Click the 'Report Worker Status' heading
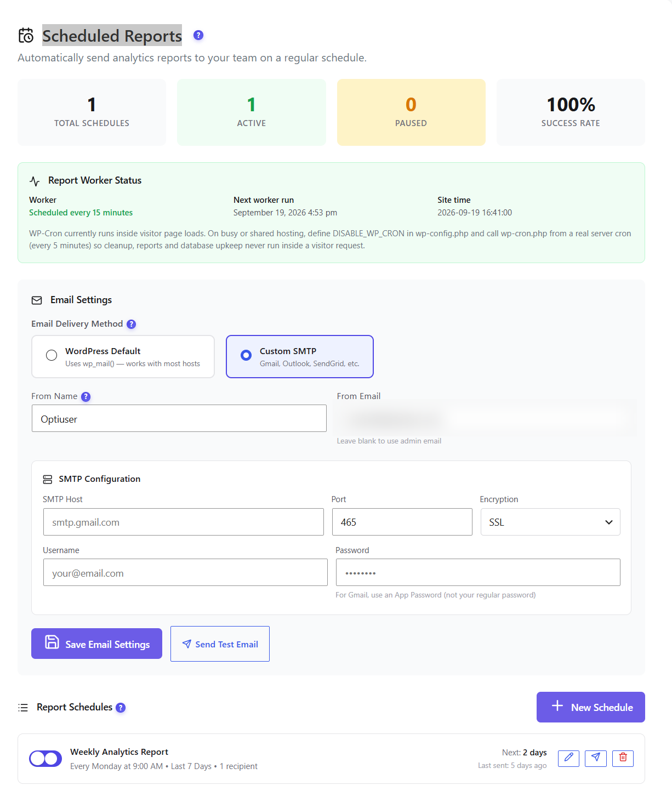 coord(95,180)
